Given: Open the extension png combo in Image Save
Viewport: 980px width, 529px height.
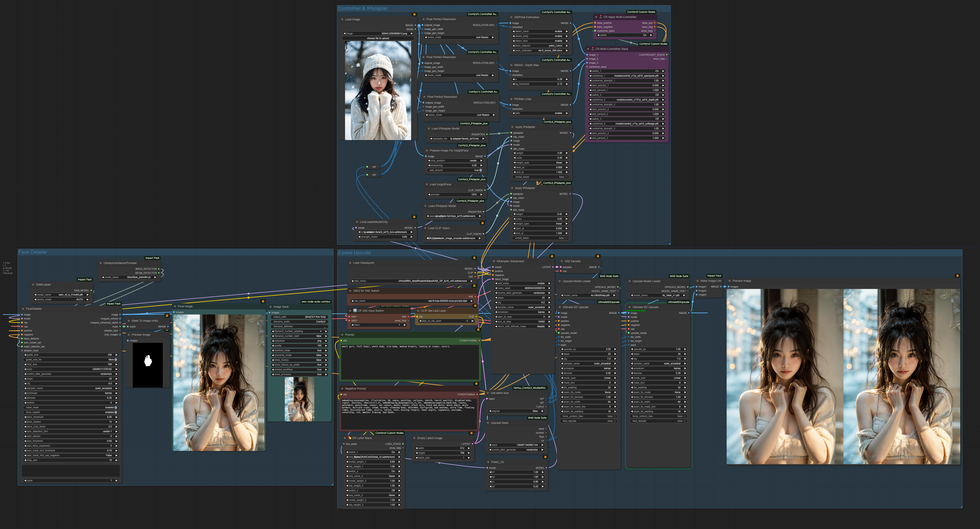Looking at the screenshot, I should pos(300,341).
